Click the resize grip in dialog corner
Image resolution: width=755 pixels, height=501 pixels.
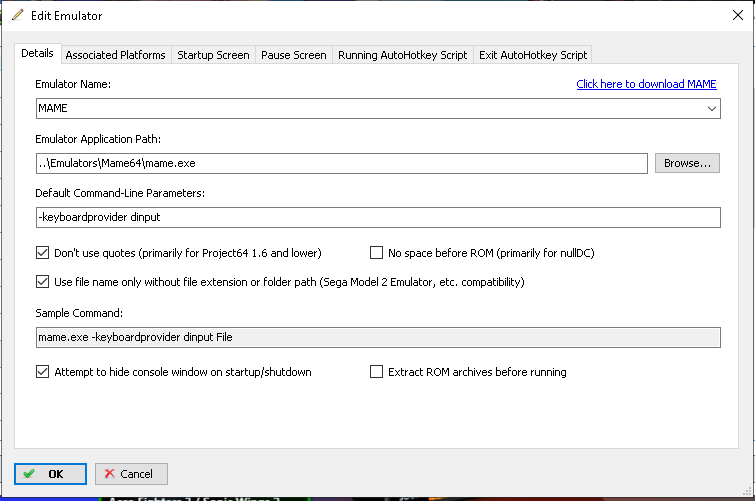pos(747,491)
